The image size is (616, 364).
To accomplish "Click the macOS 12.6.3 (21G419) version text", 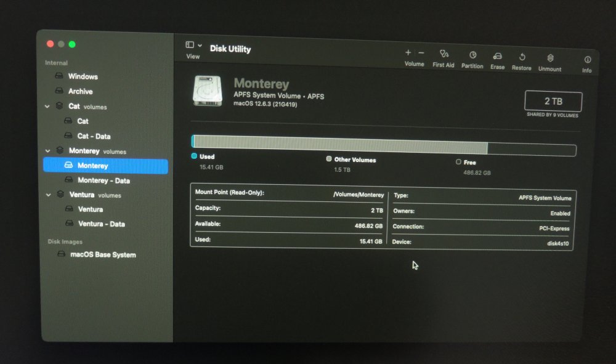I will click(x=265, y=104).
